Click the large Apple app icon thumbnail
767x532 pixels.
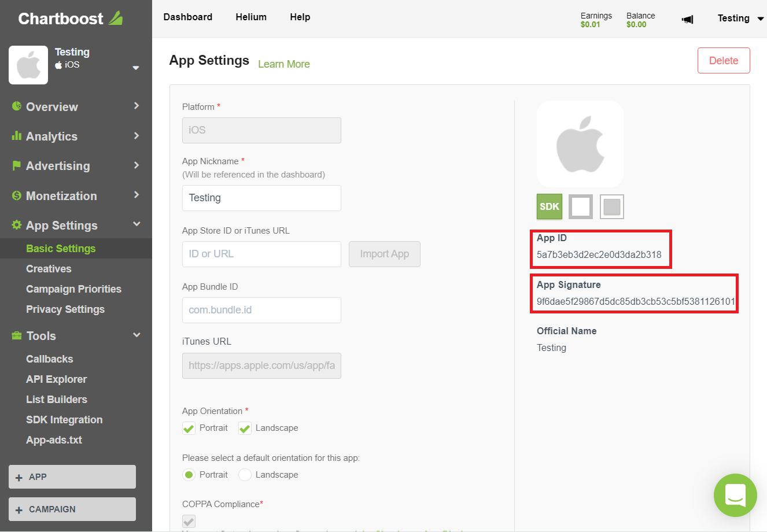580,144
